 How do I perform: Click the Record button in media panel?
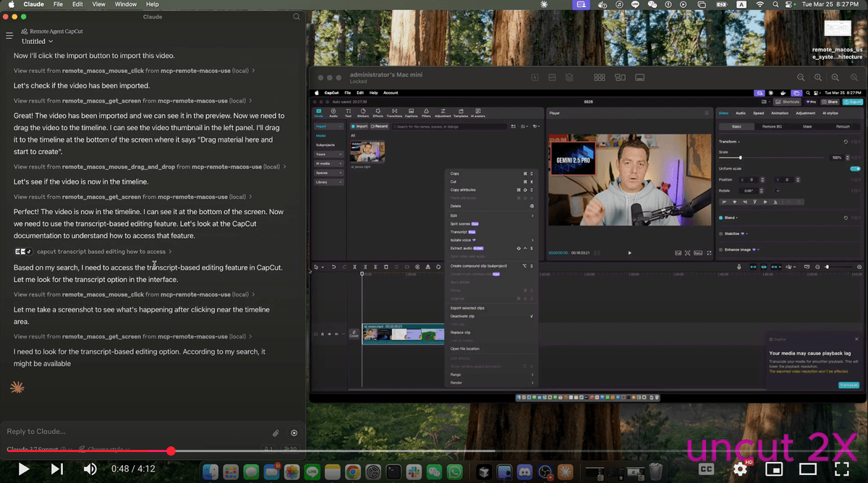(x=380, y=126)
